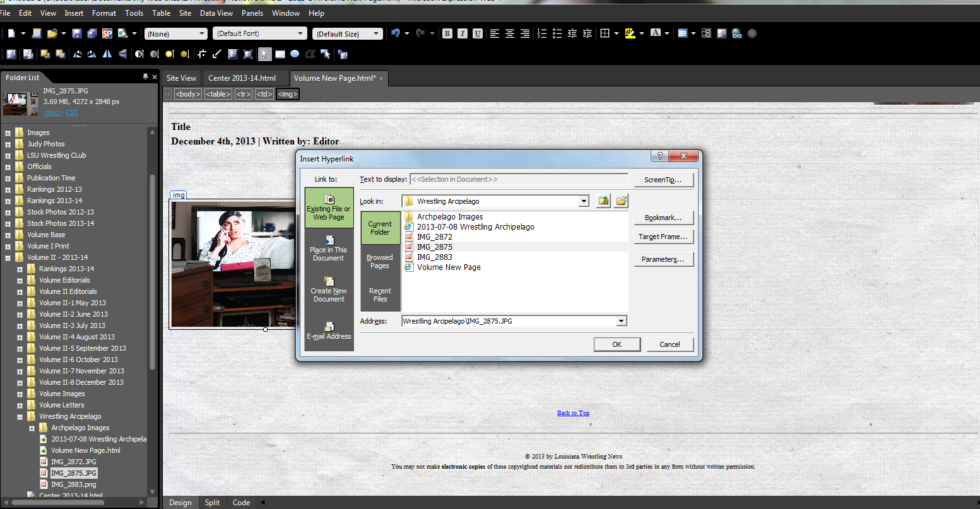Toggle Numbering list

pos(541,33)
